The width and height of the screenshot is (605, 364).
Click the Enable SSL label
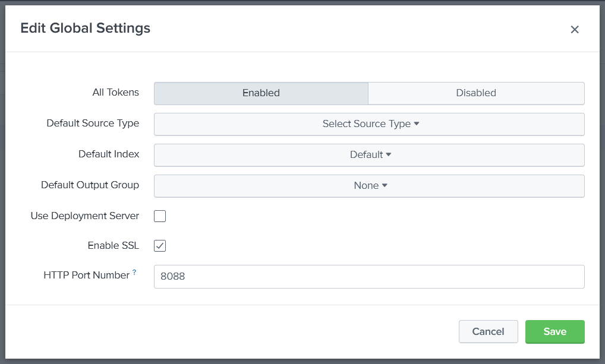tap(113, 245)
